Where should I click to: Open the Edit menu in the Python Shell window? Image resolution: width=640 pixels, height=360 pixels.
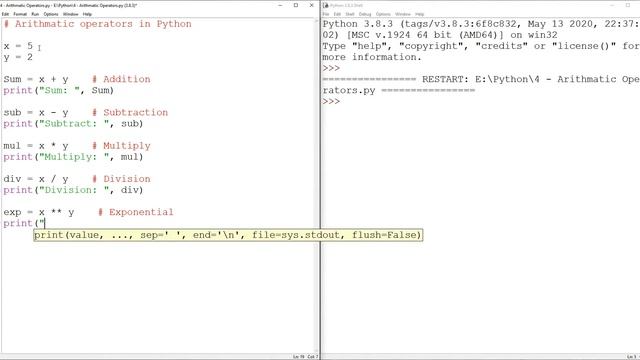pyautogui.click(x=337, y=14)
